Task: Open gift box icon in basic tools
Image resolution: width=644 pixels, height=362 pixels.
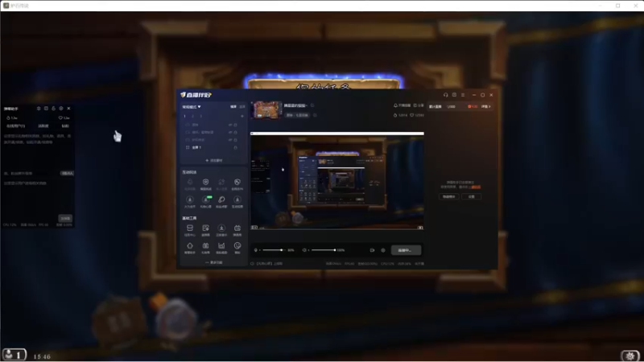Action: (206, 247)
